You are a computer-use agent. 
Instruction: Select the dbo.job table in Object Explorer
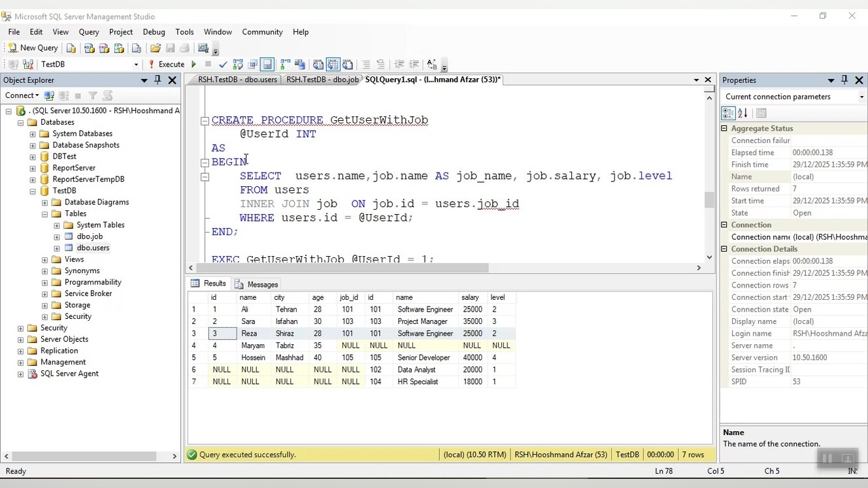(x=90, y=236)
